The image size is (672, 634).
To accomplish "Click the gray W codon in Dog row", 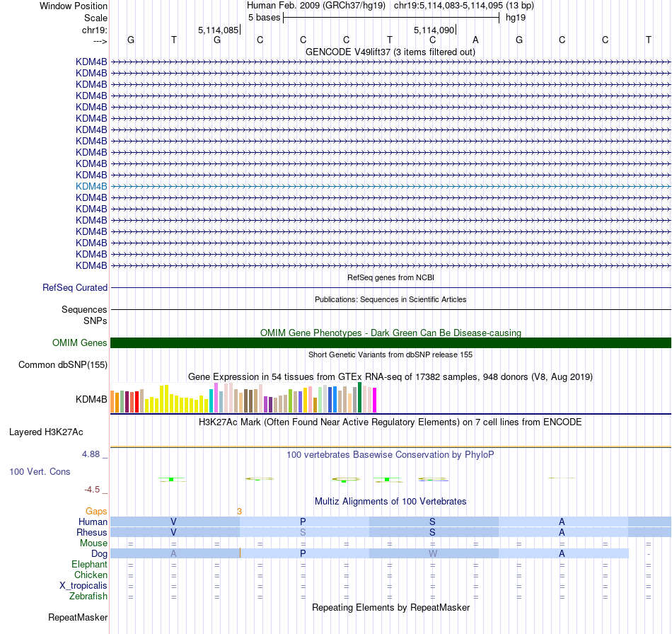I will pyautogui.click(x=433, y=554).
